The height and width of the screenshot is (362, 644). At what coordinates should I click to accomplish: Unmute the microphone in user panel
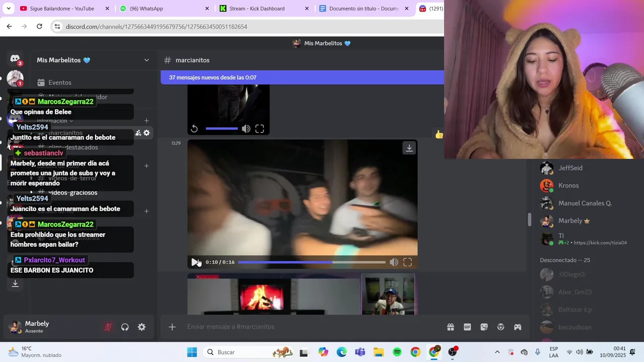[108, 327]
